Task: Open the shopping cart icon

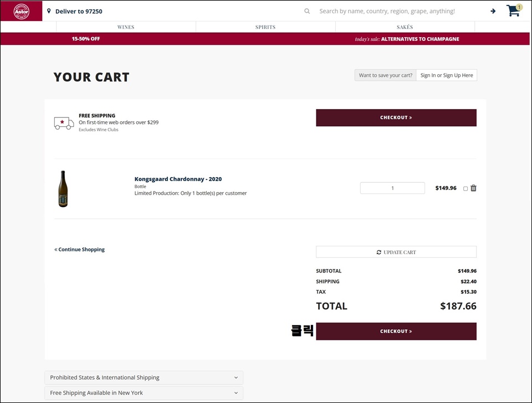Action: 514,11
